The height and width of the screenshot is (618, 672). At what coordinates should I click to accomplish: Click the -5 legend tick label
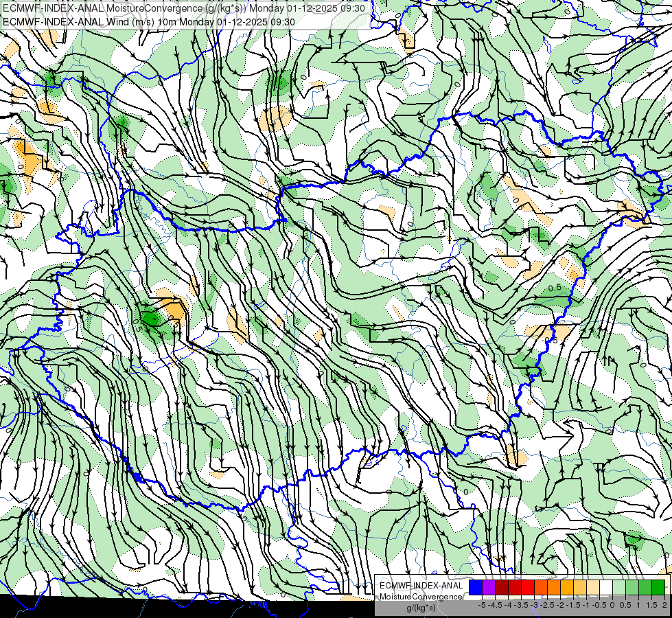point(482,605)
